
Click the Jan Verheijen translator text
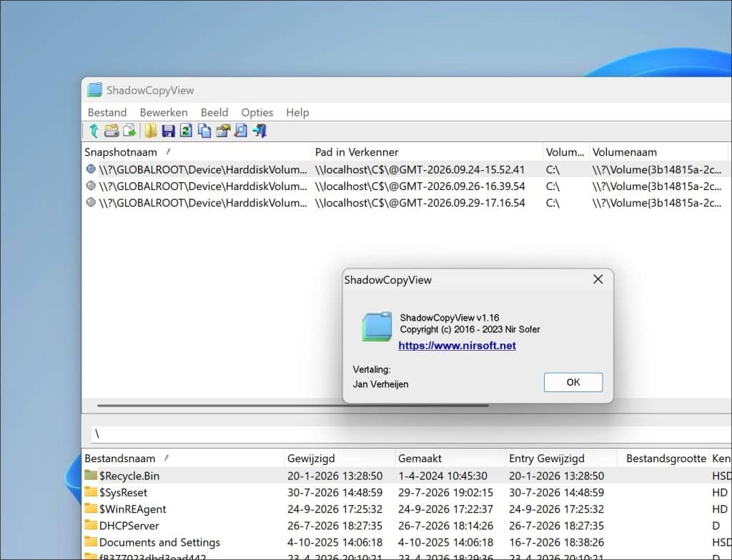(x=380, y=384)
